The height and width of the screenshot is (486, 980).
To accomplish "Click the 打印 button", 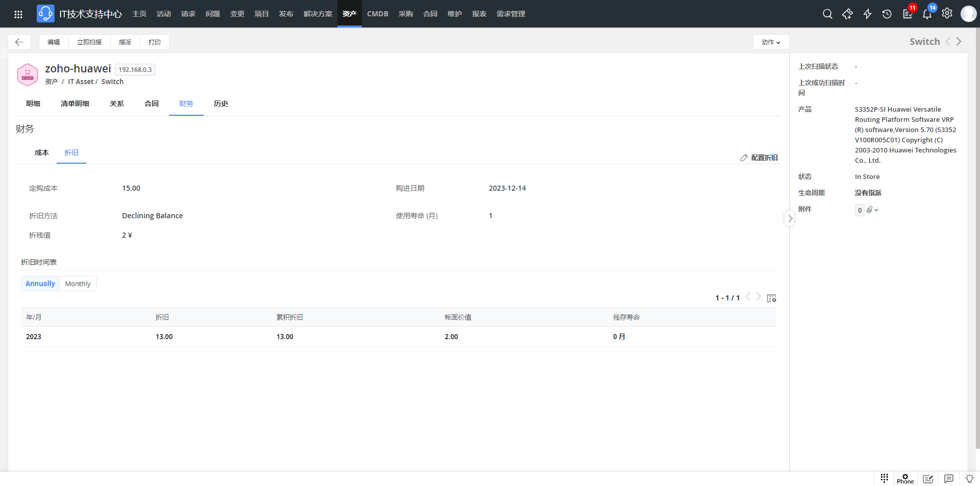I will point(155,42).
